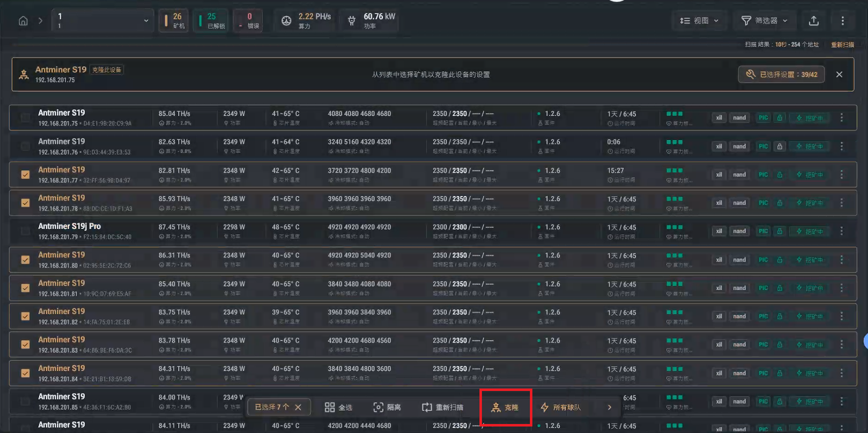The height and width of the screenshot is (433, 868).
Task: Click the 87.45 TH/s hashrate value
Action: point(174,227)
